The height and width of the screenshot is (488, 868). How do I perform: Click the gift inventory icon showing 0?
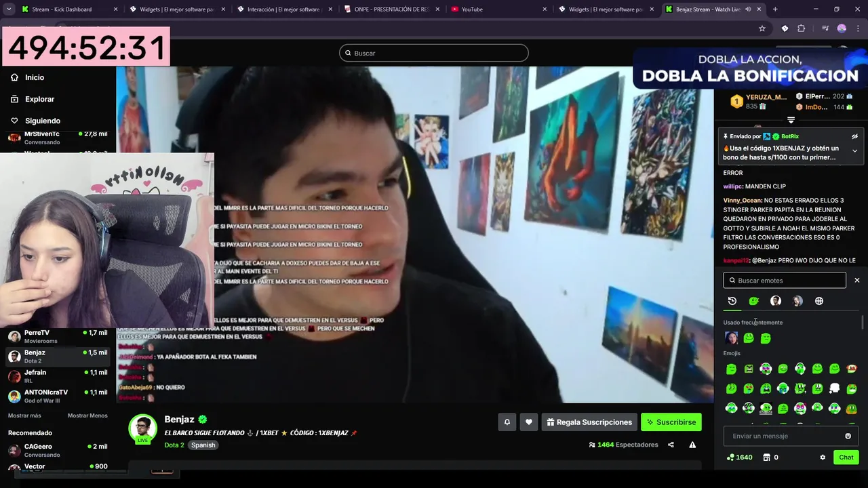tap(770, 457)
